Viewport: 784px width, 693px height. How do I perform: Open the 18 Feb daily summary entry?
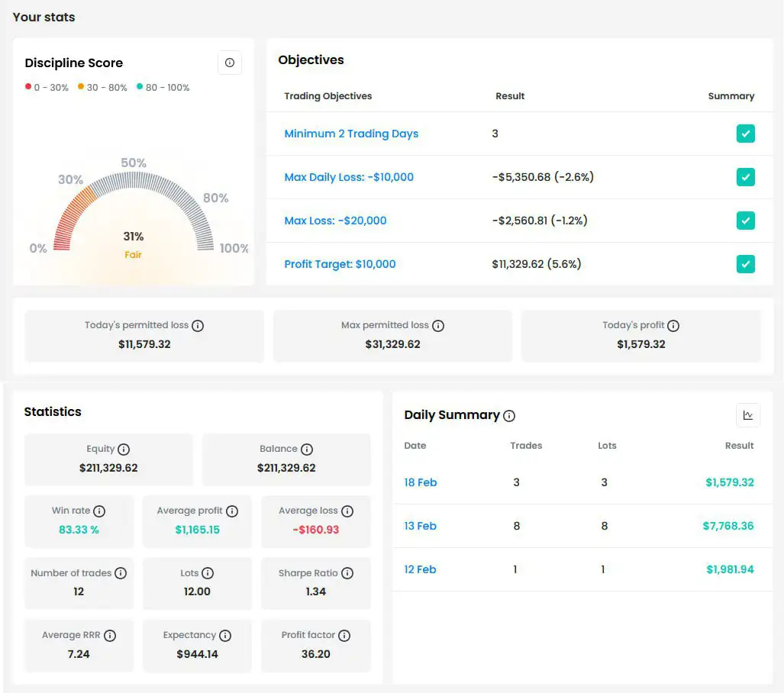pos(421,482)
